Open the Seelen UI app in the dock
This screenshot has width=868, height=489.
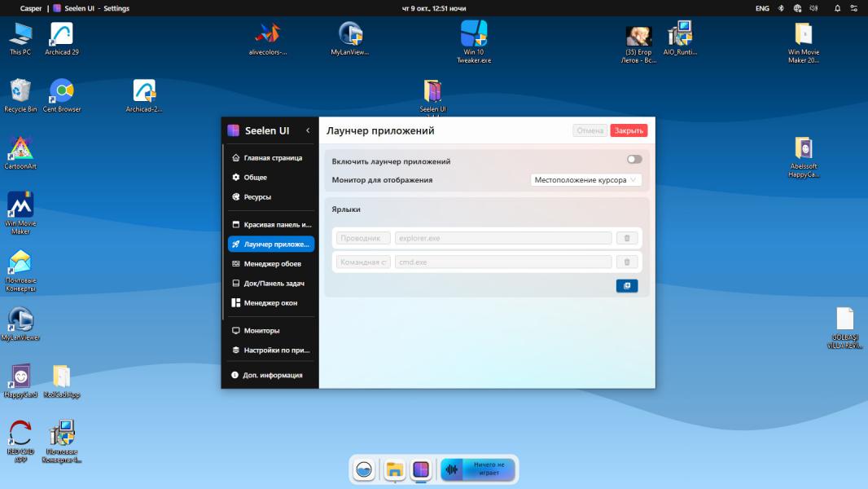[421, 469]
